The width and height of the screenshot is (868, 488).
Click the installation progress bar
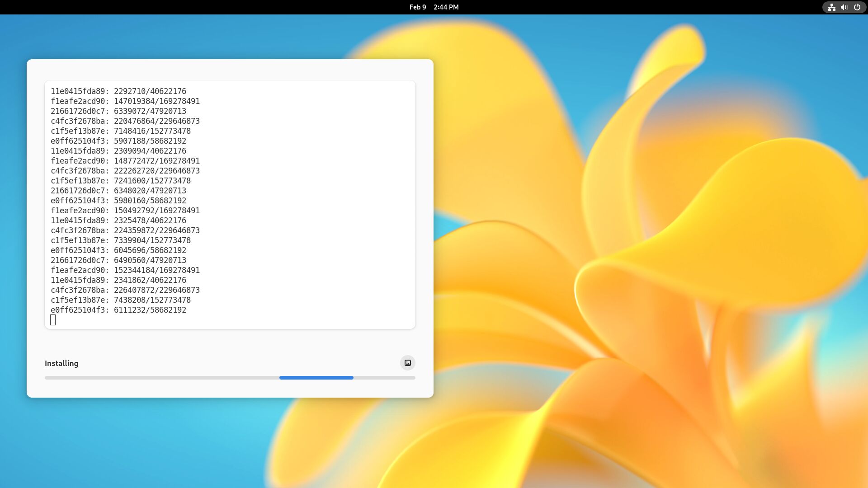coord(230,378)
